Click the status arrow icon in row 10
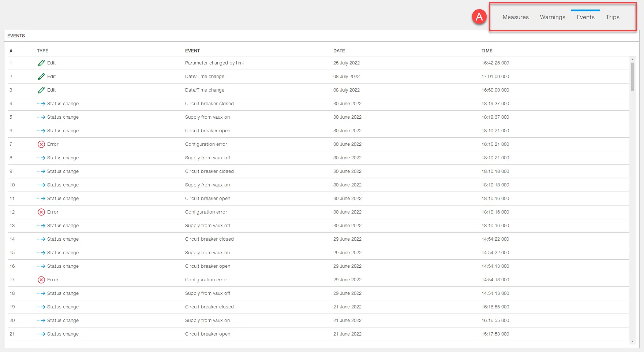The image size is (644, 352). (x=41, y=185)
